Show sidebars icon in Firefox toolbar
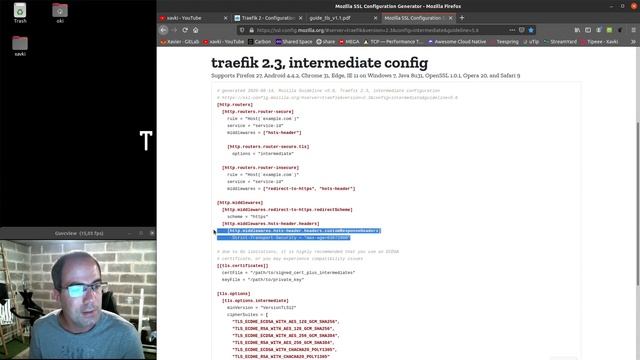This screenshot has height=360, width=640. pyautogui.click(x=588, y=30)
